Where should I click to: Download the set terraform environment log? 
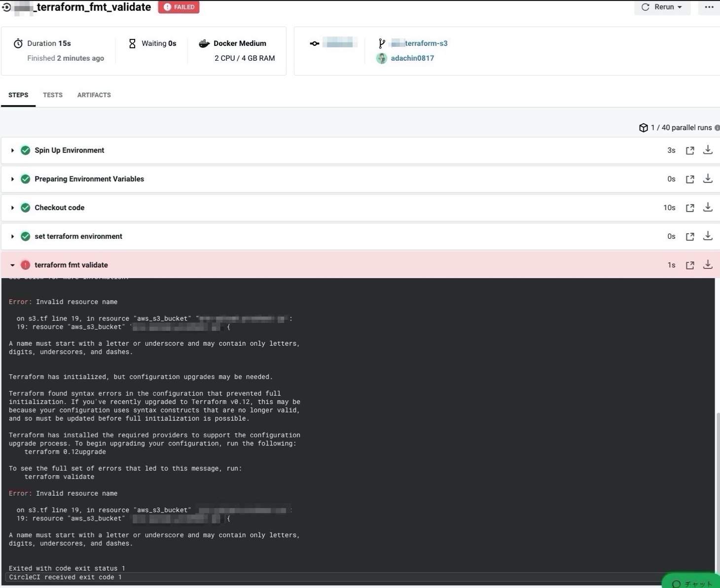click(708, 236)
